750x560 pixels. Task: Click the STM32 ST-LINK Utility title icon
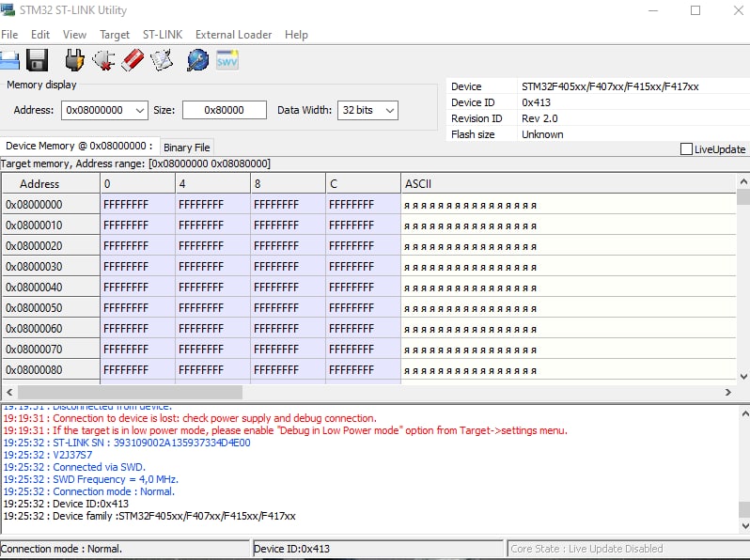click(x=8, y=9)
